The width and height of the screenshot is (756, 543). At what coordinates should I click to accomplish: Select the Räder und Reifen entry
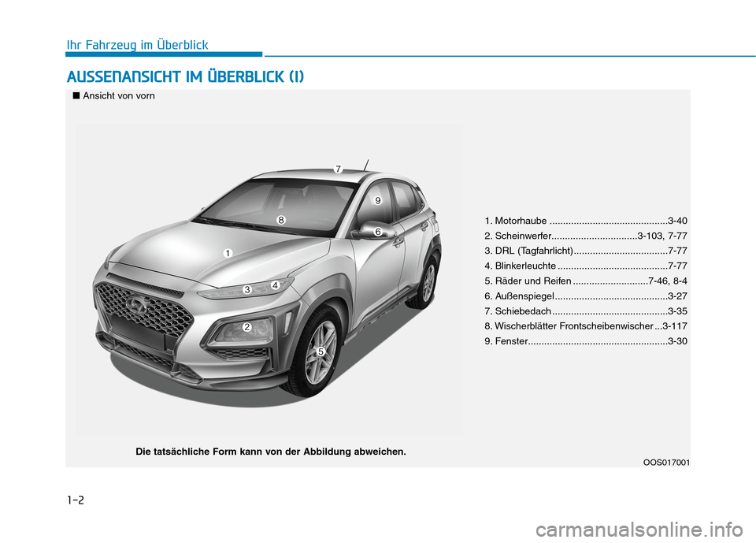tap(587, 281)
